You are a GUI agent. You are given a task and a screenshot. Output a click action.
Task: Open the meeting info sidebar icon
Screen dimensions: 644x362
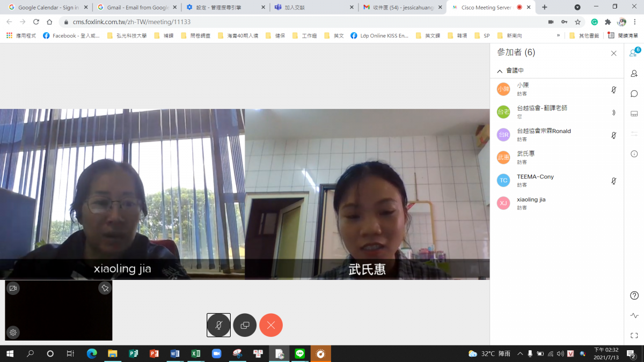634,154
